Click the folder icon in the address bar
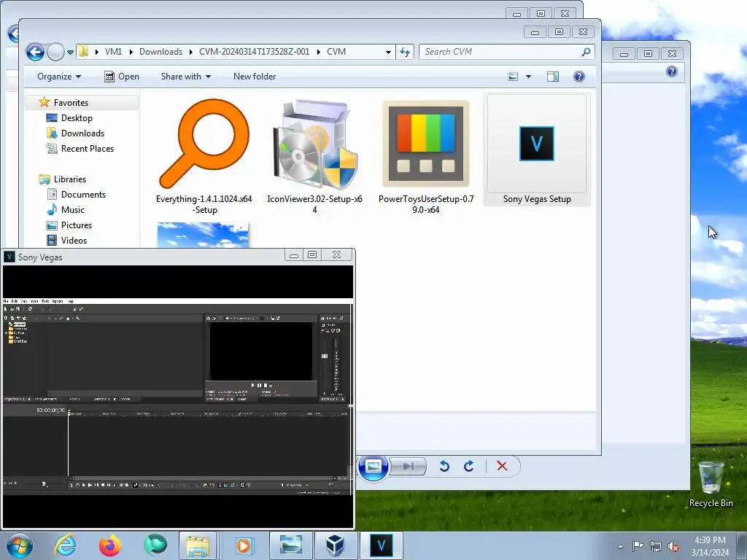 click(x=84, y=52)
